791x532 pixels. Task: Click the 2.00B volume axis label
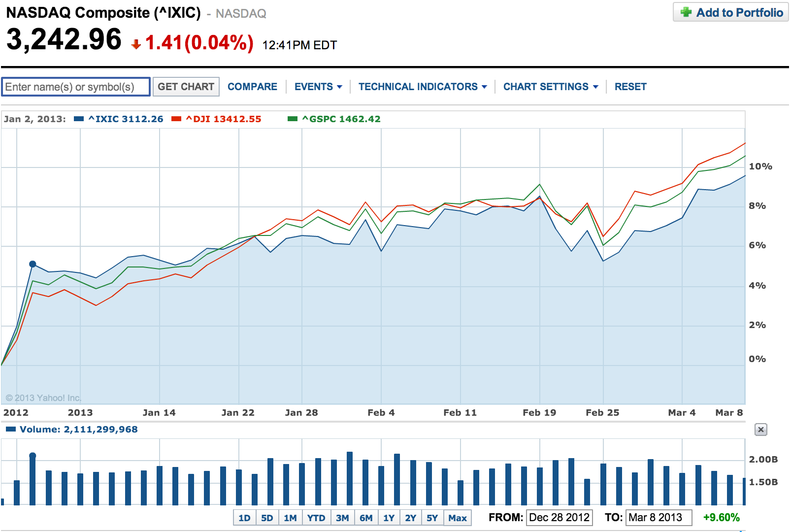[x=763, y=460]
